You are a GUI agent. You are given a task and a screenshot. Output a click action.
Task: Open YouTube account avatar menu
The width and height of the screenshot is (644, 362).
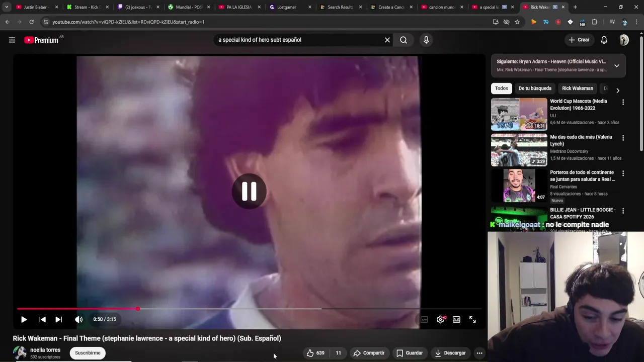click(x=624, y=40)
